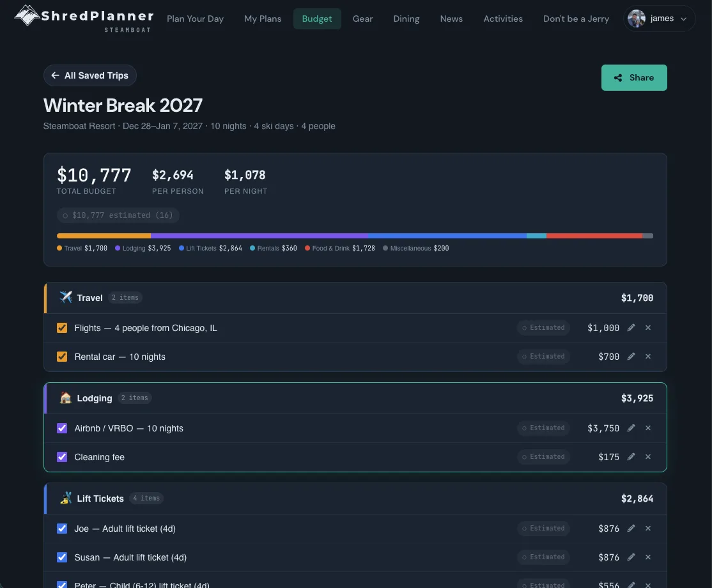The width and height of the screenshot is (712, 588).
Task: Uncheck the Flights checkbox
Action: coord(62,328)
